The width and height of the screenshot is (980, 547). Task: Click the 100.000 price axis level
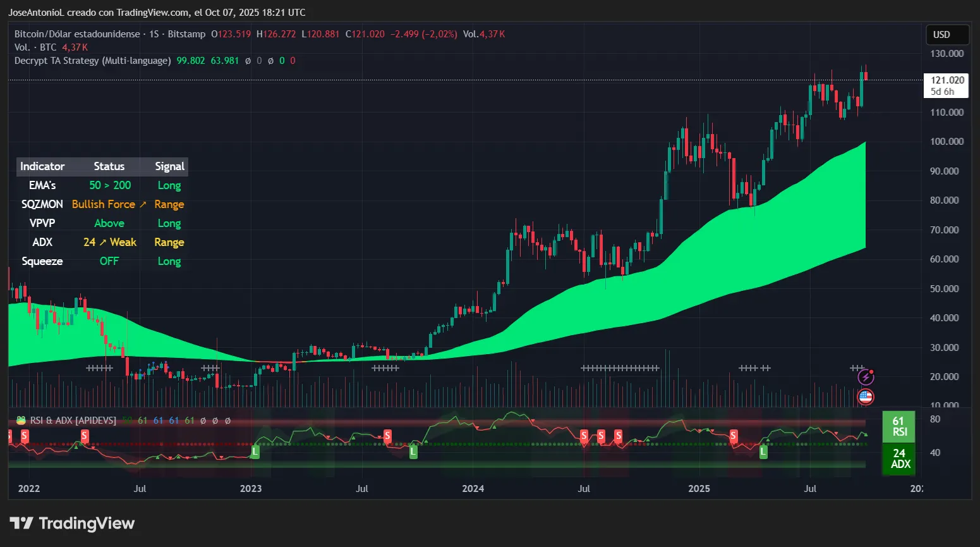tap(947, 142)
